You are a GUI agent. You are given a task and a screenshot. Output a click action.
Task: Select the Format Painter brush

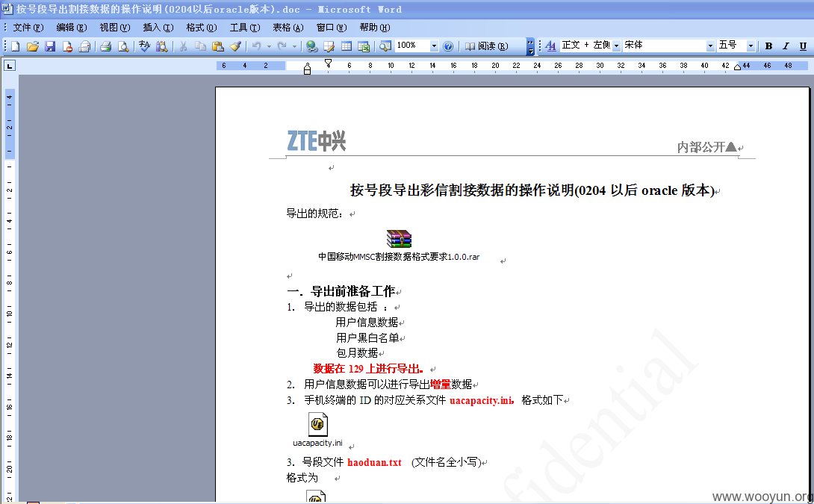[x=235, y=46]
